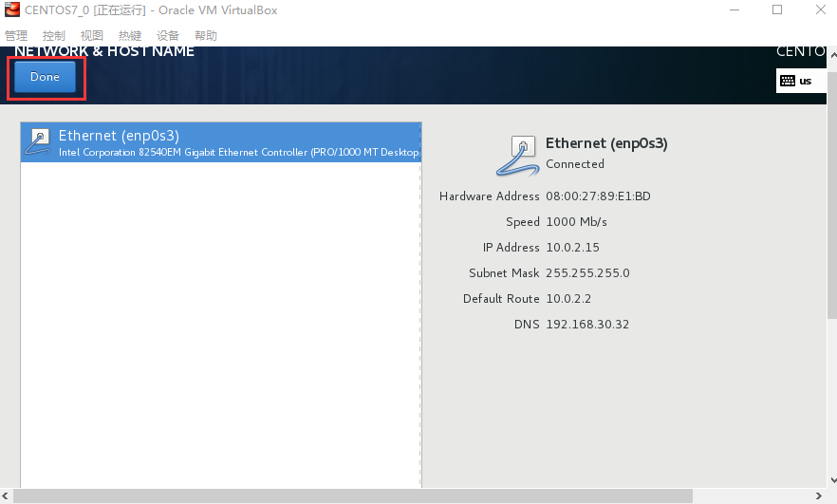
Task: Open the 控制 menu
Action: point(54,36)
